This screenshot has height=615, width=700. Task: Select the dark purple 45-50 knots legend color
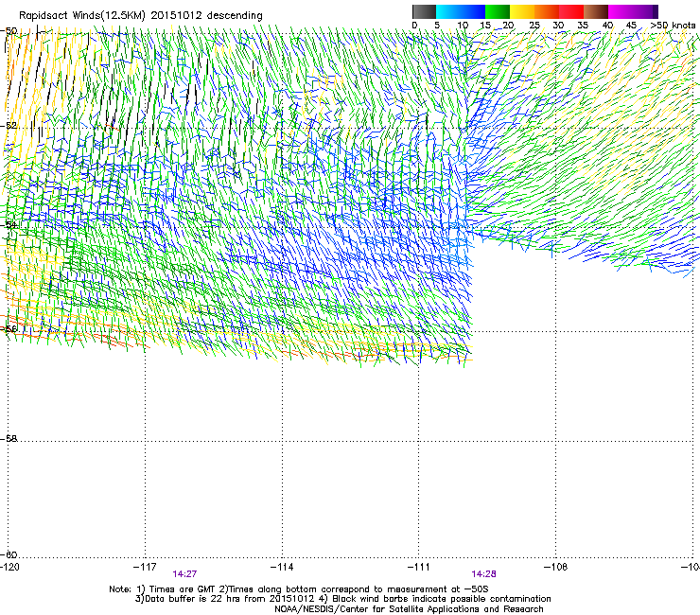645,11
